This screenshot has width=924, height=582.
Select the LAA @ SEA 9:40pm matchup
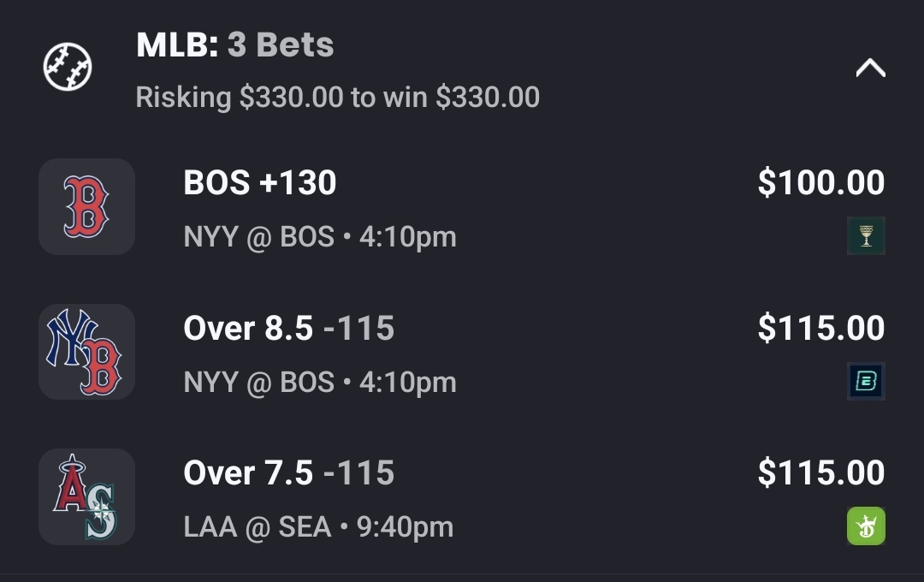click(x=317, y=527)
